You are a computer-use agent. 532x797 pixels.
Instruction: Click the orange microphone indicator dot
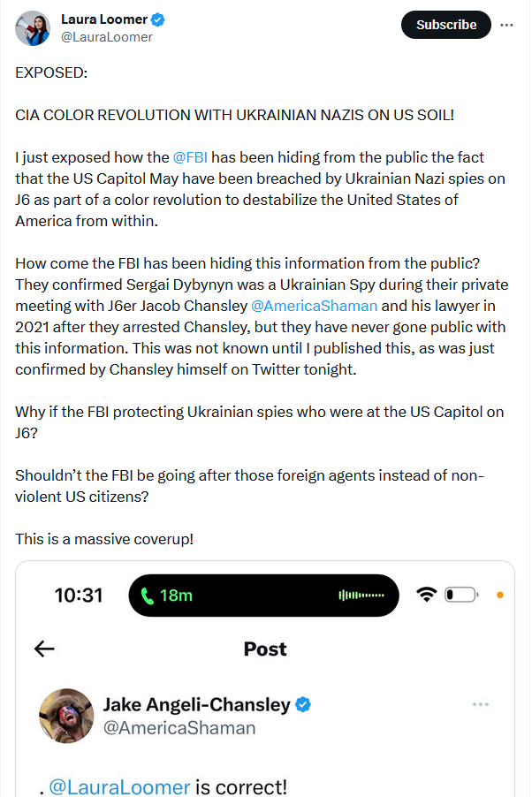coord(500,595)
